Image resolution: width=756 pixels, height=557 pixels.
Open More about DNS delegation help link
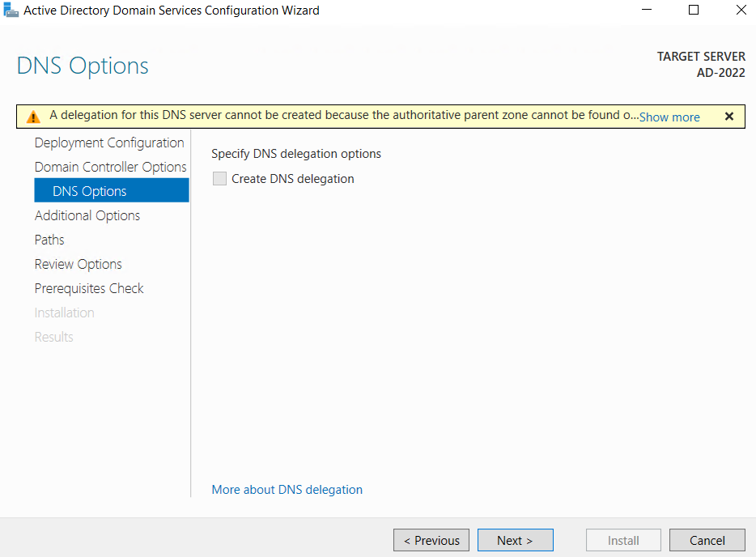click(287, 490)
